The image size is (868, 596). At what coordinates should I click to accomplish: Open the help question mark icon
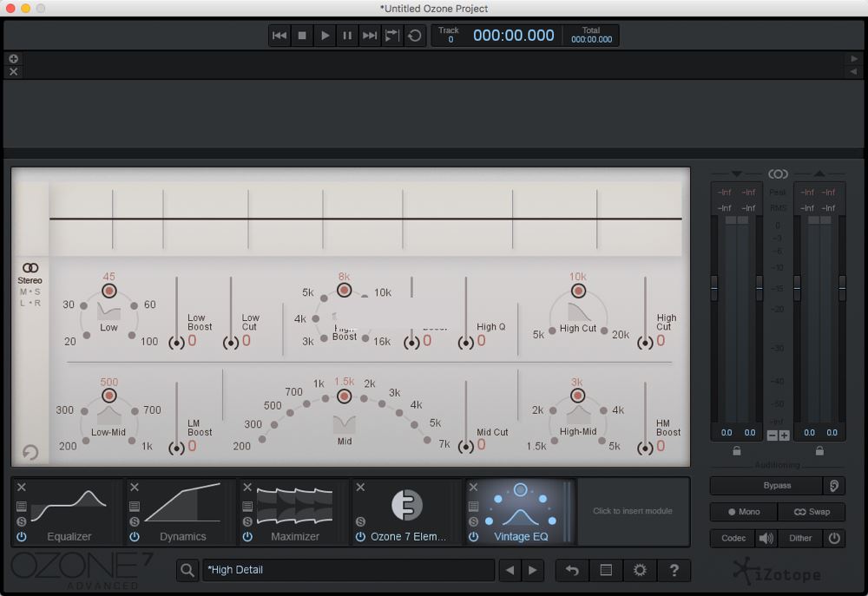click(x=674, y=570)
